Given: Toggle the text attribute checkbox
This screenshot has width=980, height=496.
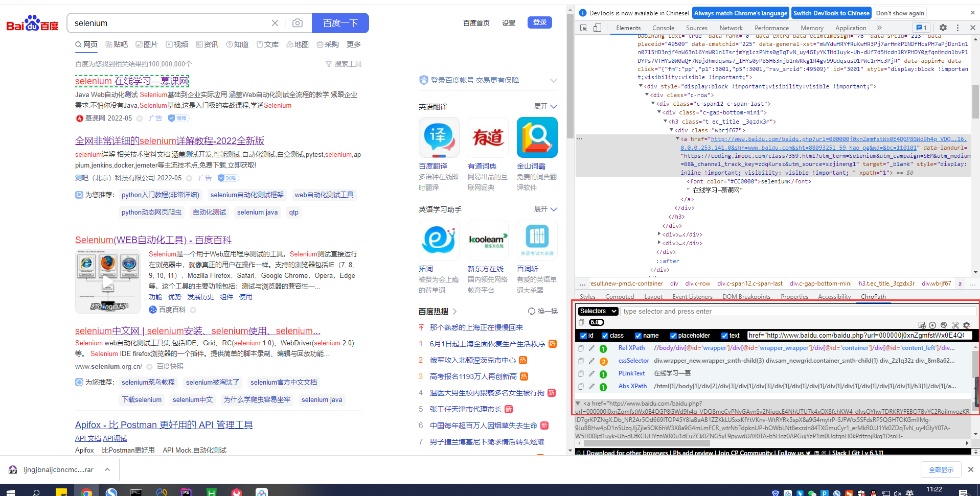Looking at the screenshot, I should coord(724,336).
